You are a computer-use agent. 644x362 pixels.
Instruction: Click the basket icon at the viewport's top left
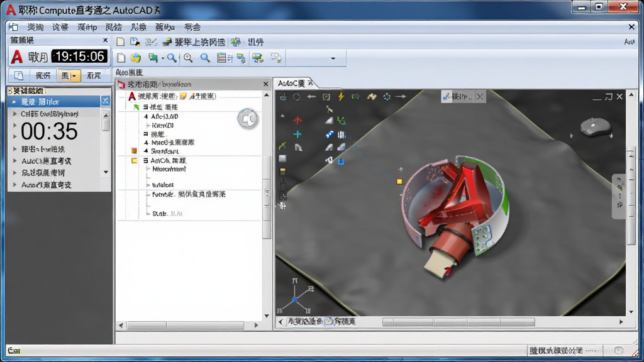coord(282,96)
